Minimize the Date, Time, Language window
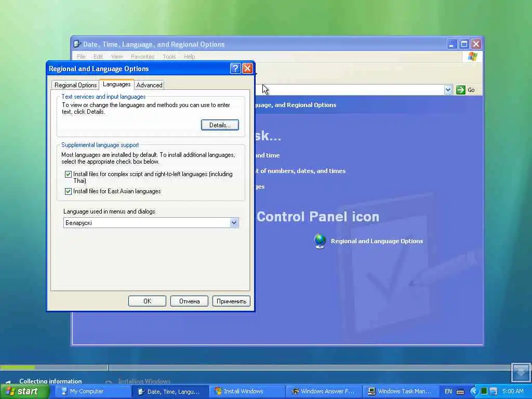This screenshot has height=399, width=532. [x=451, y=44]
